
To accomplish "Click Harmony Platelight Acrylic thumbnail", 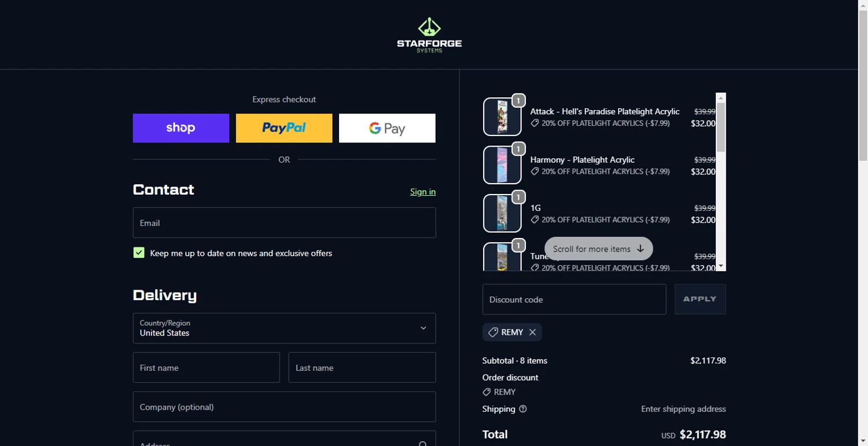I will pyautogui.click(x=502, y=165).
